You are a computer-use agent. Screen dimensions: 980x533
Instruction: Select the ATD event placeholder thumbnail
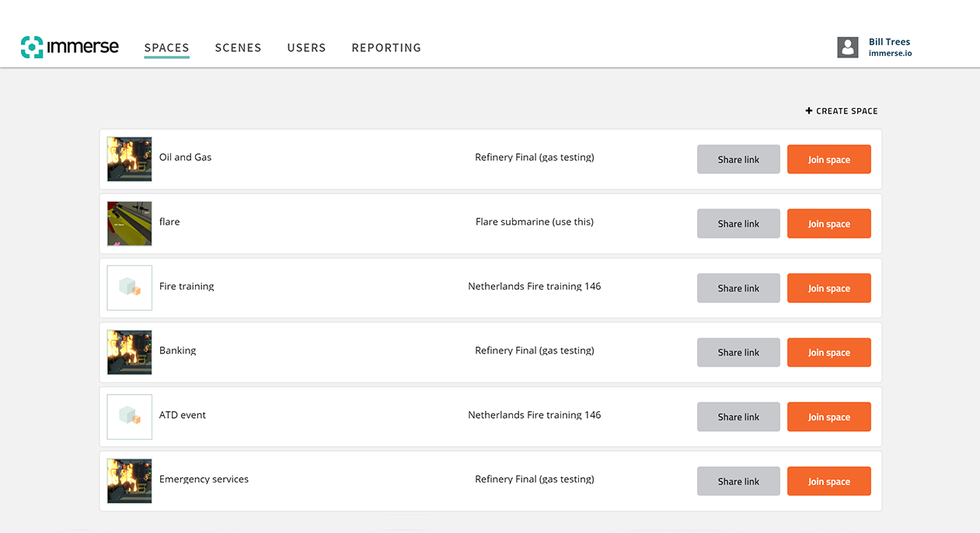coord(130,417)
